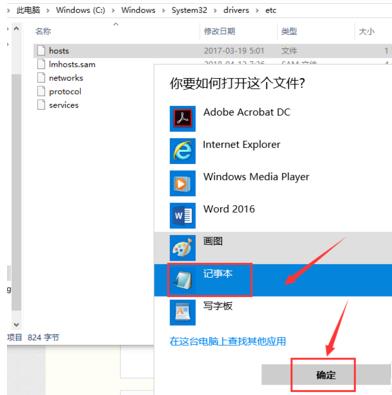Pick the 写字板 WordPad icon
This screenshot has width=392, height=395.
pos(183,313)
